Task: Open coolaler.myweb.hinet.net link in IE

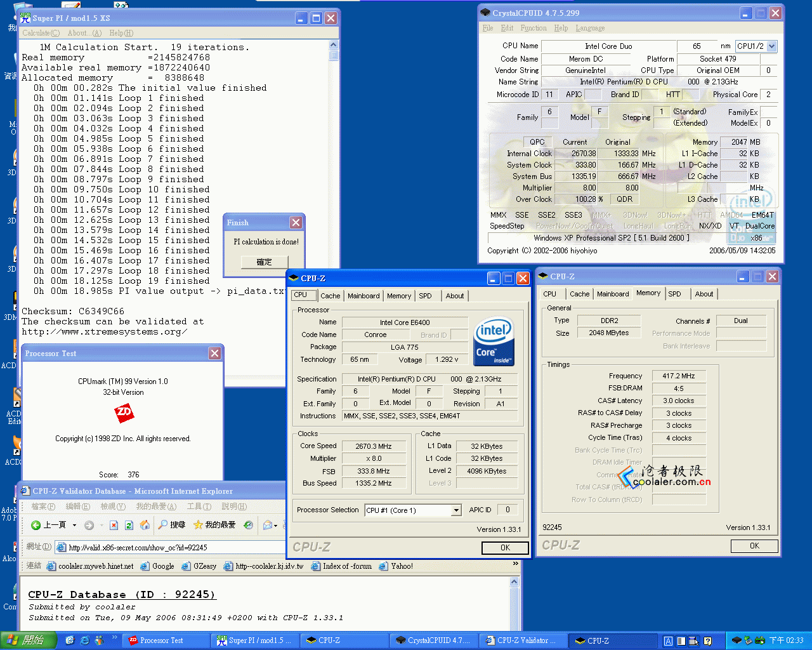Action: coord(90,566)
